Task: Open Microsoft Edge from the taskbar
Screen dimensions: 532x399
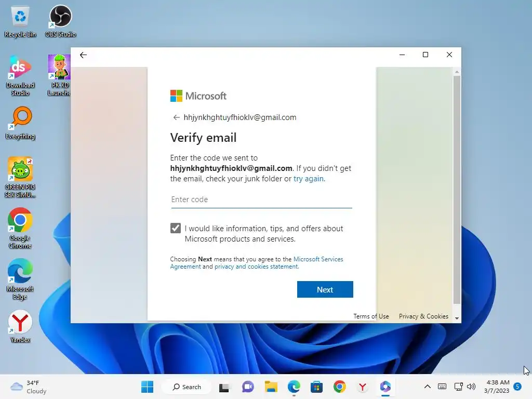Action: point(294,387)
